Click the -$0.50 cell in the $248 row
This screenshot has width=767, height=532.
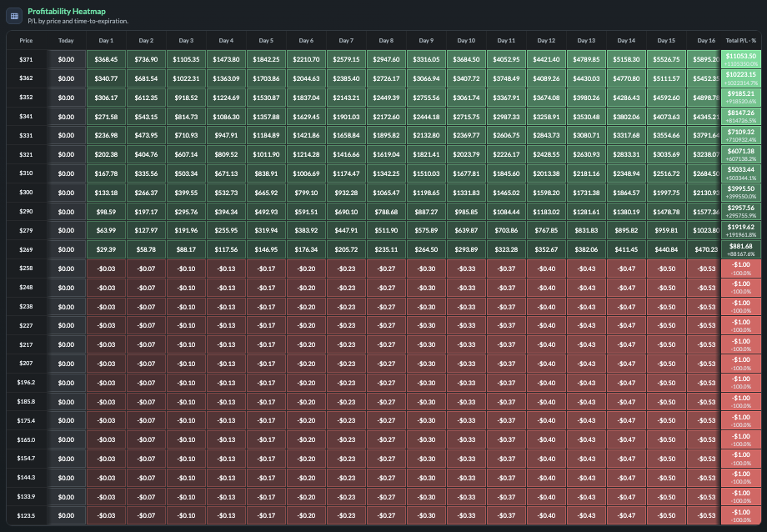[x=666, y=288]
